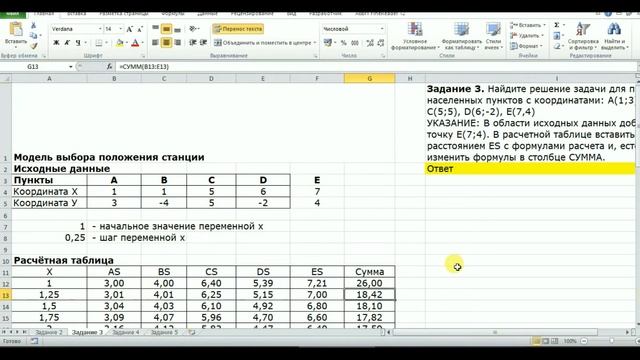
Task: Open Cell Styles (Стили ячеек)
Action: (493, 36)
